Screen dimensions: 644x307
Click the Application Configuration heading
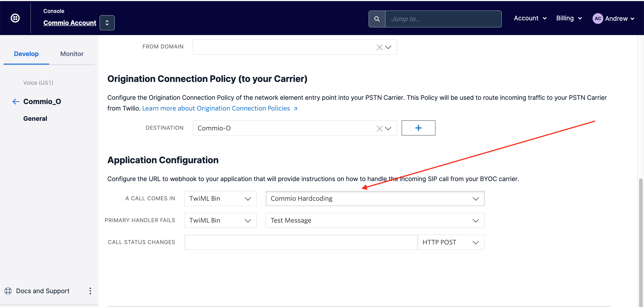(x=163, y=160)
